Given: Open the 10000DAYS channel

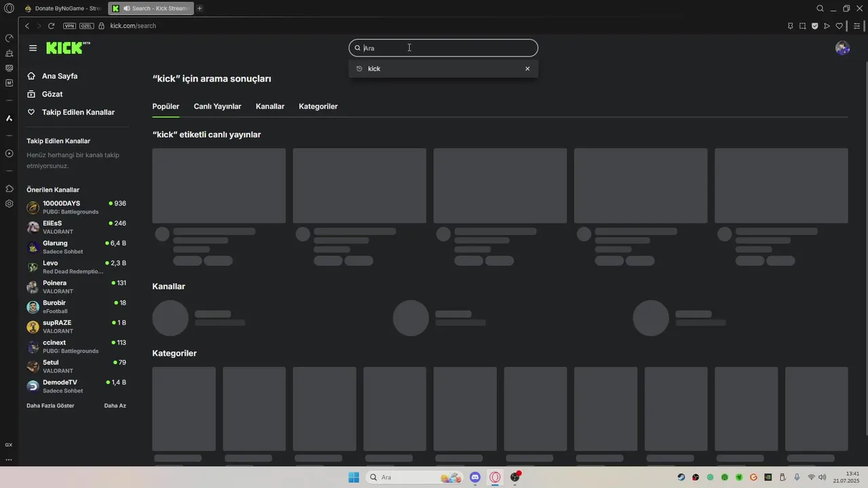Looking at the screenshot, I should pos(76,207).
